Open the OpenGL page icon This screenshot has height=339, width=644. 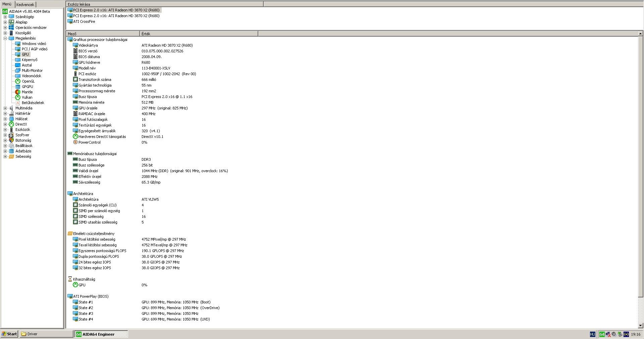click(18, 81)
